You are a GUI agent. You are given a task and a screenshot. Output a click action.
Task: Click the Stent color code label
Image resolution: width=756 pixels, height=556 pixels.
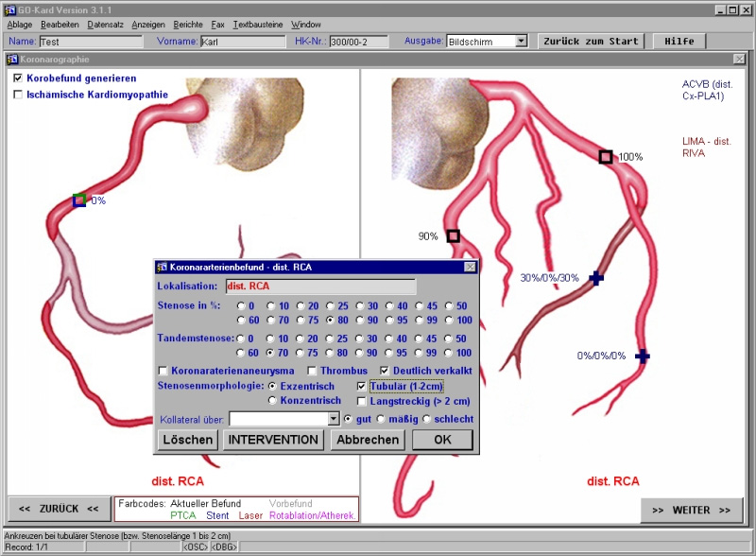coord(217,515)
